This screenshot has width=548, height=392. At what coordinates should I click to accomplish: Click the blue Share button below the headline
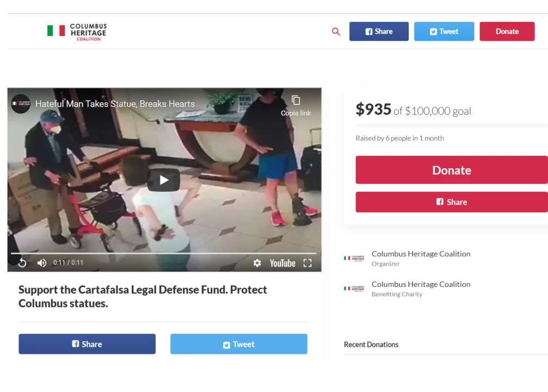[87, 344]
